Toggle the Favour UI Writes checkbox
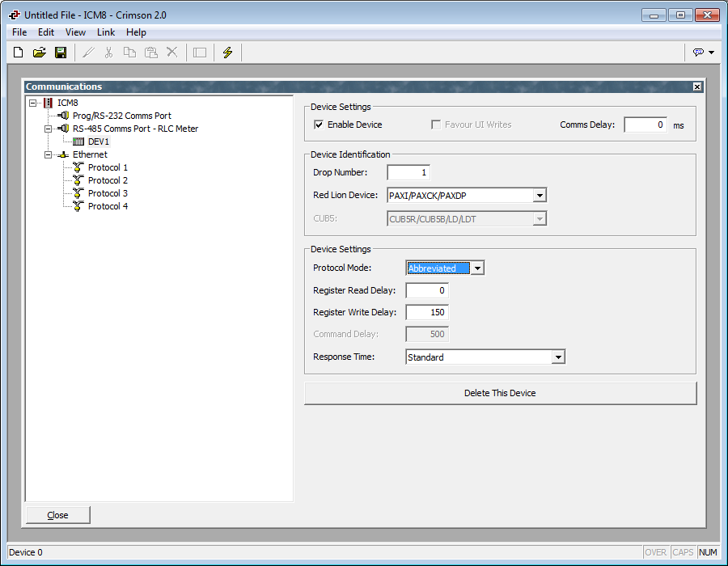The image size is (728, 566). click(436, 125)
